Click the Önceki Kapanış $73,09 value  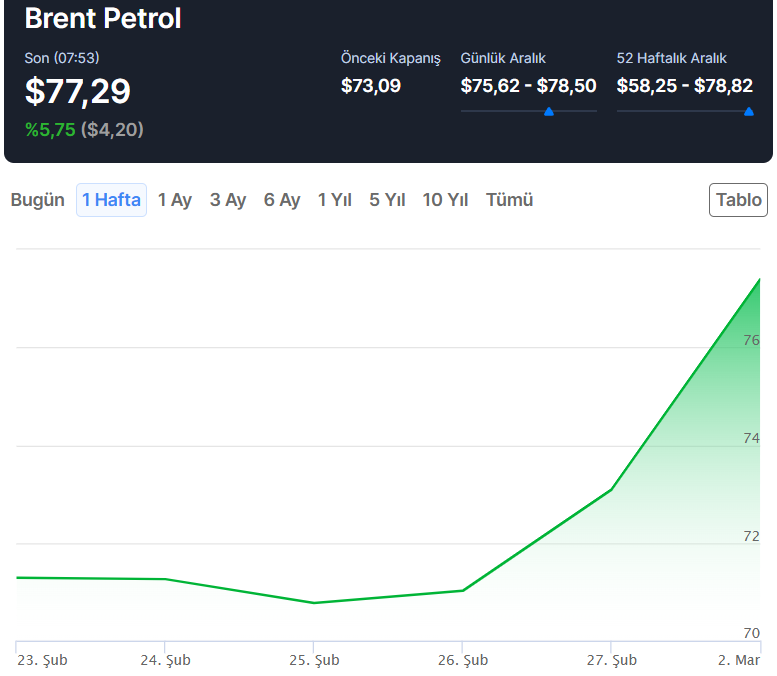tap(371, 86)
